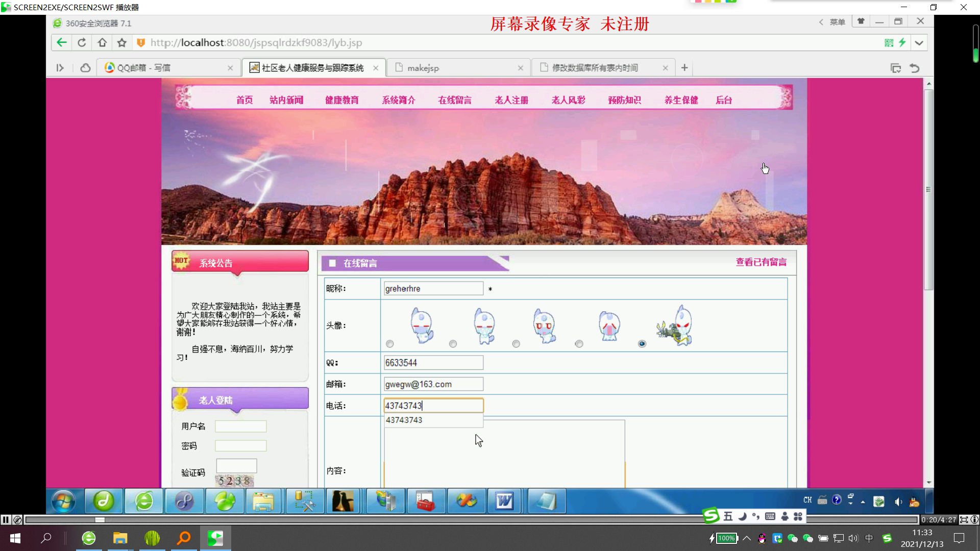Switch to the 修改数据库所有表内时间 tab
The image size is (980, 551).
click(602, 68)
